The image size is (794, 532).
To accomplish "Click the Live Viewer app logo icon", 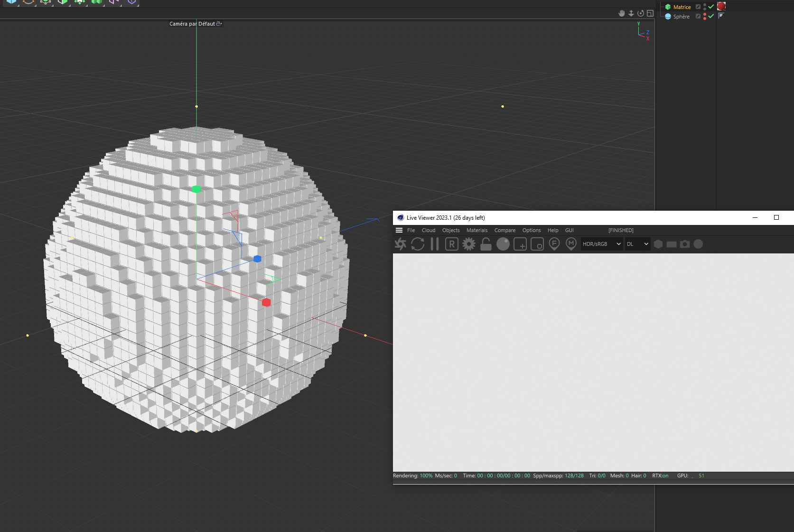I will click(x=401, y=218).
